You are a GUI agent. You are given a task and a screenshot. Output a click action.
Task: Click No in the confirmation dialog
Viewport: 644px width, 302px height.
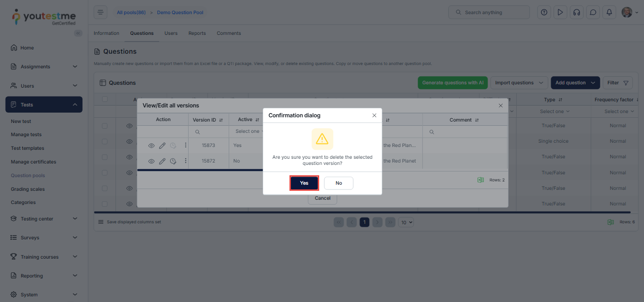pos(339,183)
